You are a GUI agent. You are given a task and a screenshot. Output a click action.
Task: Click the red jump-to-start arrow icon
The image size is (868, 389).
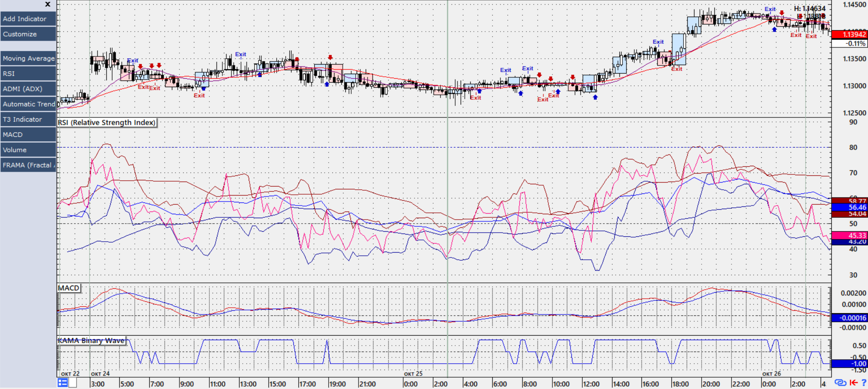click(x=854, y=383)
